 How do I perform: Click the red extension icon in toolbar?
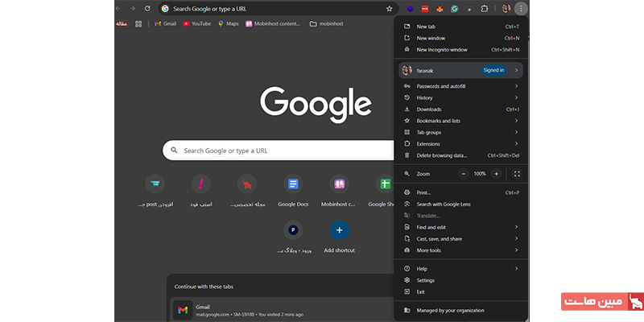point(425,9)
